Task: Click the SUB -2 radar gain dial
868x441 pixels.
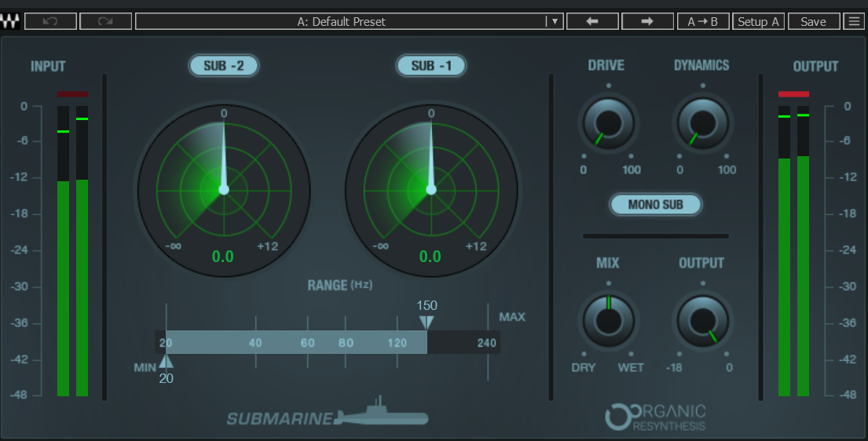Action: tap(224, 190)
